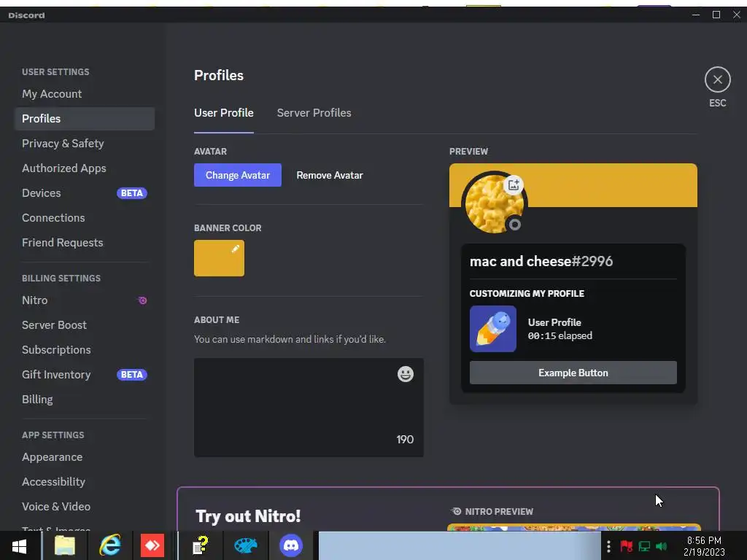747x560 pixels.
Task: Select Profiles in the sidebar
Action: (x=85, y=119)
